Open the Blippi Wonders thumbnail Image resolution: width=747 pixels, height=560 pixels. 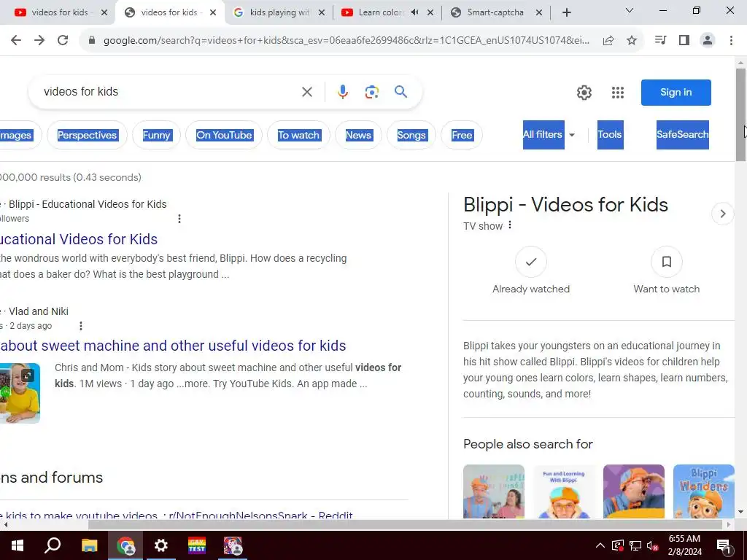click(x=704, y=491)
